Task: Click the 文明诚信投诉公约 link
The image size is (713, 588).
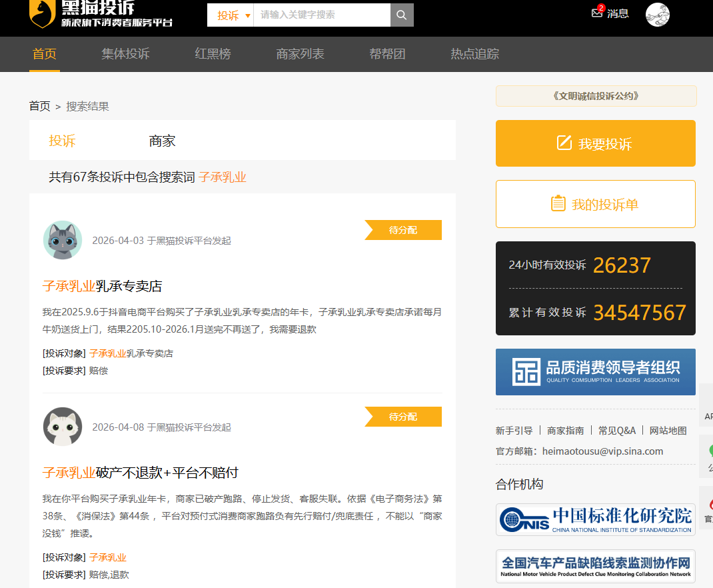Action: point(596,96)
